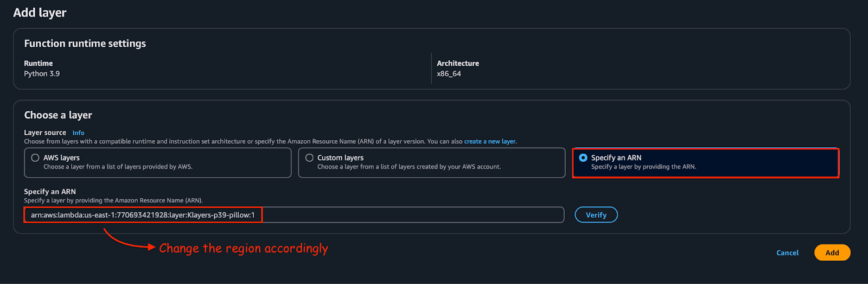
Task: Cancel adding the layer
Action: (787, 253)
